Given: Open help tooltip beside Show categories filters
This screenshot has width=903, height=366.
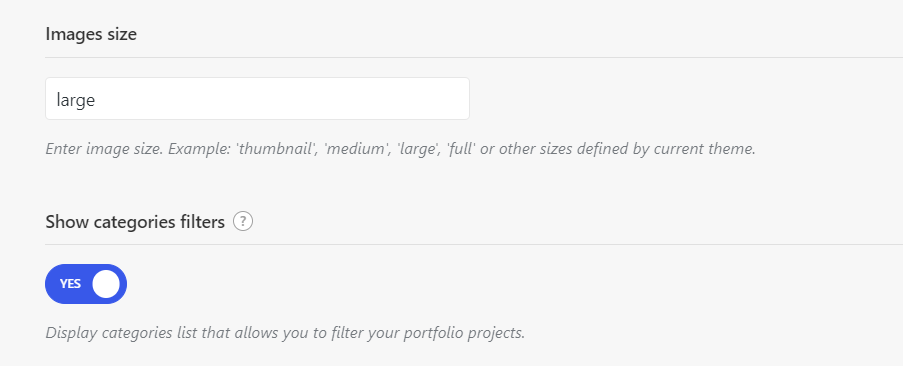Looking at the screenshot, I should (x=243, y=222).
